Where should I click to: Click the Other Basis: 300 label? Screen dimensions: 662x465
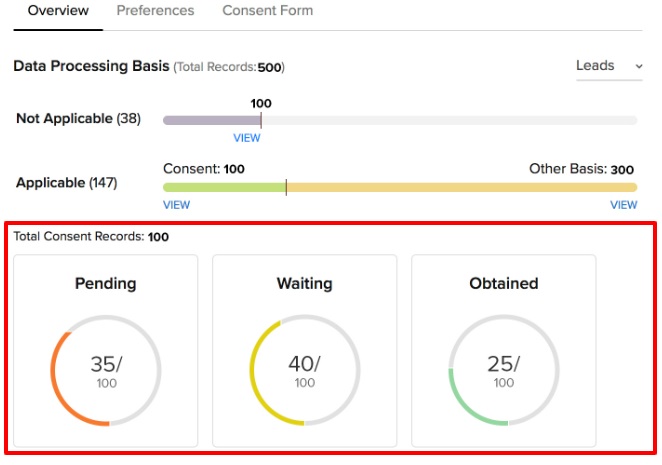coord(581,169)
